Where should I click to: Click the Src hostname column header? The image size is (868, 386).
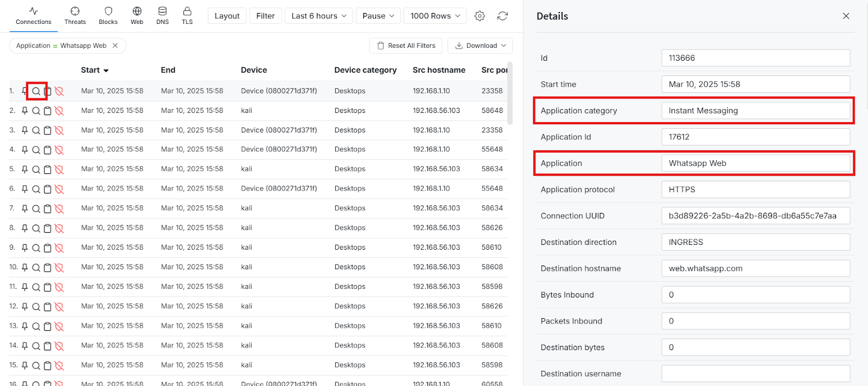(439, 70)
